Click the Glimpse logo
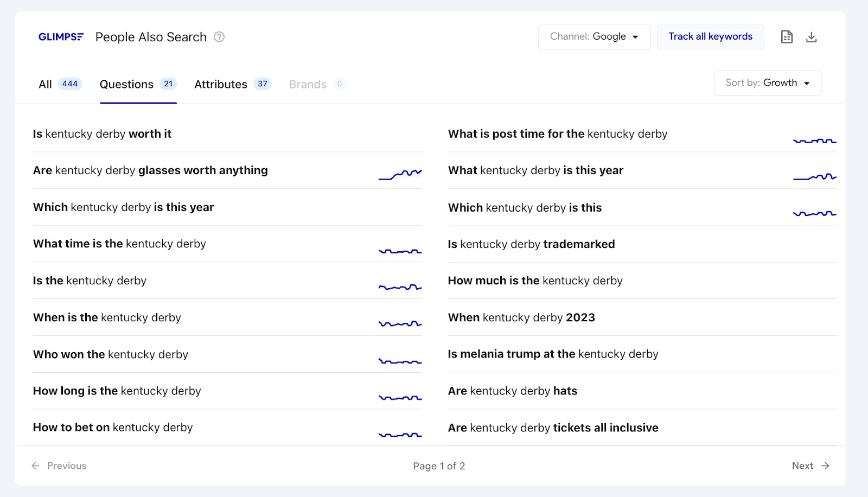The image size is (868, 497). click(61, 36)
